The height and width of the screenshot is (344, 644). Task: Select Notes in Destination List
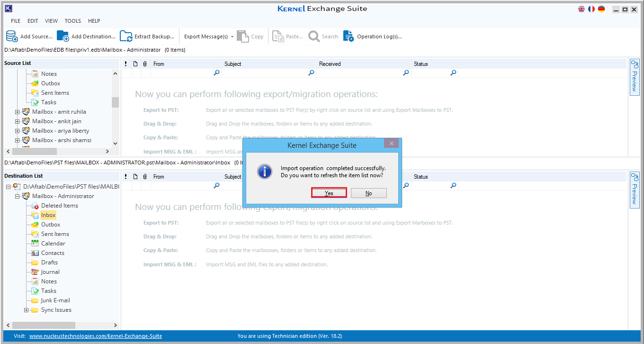[x=49, y=281]
